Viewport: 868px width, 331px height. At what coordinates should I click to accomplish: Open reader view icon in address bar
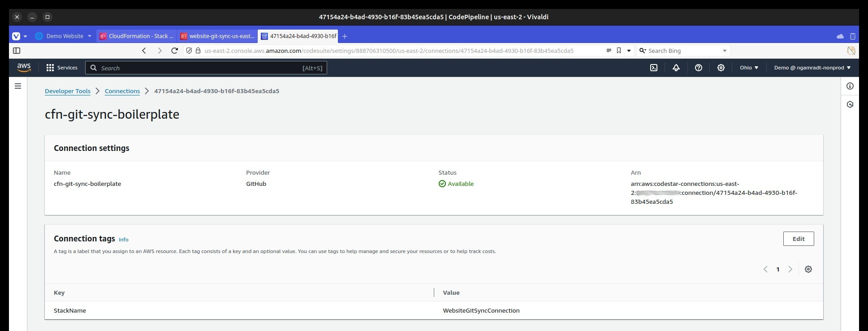point(609,51)
